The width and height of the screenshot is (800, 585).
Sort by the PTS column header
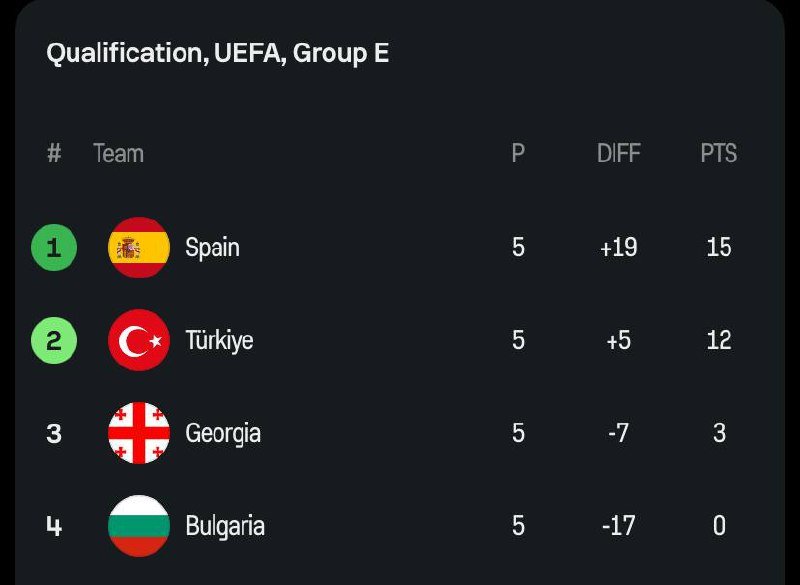(718, 153)
